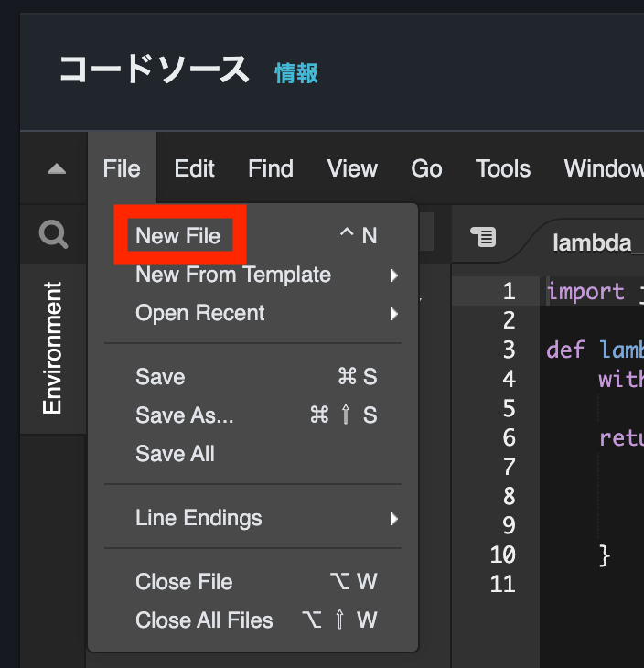Collapse the menu bar with up arrow
Image resolution: width=644 pixels, height=668 pixels.
click(x=56, y=169)
